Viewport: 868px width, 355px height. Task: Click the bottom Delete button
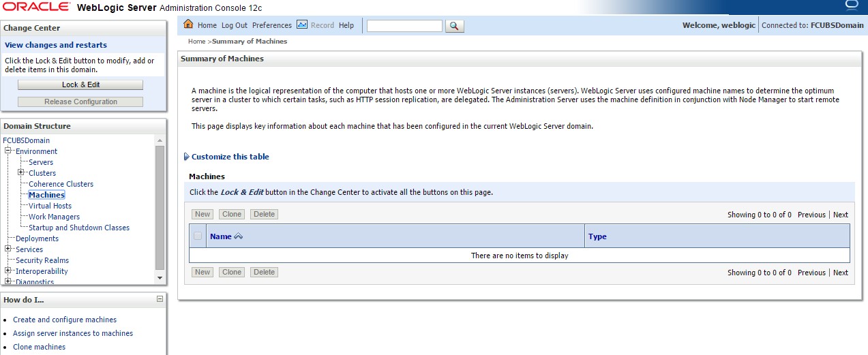point(264,272)
